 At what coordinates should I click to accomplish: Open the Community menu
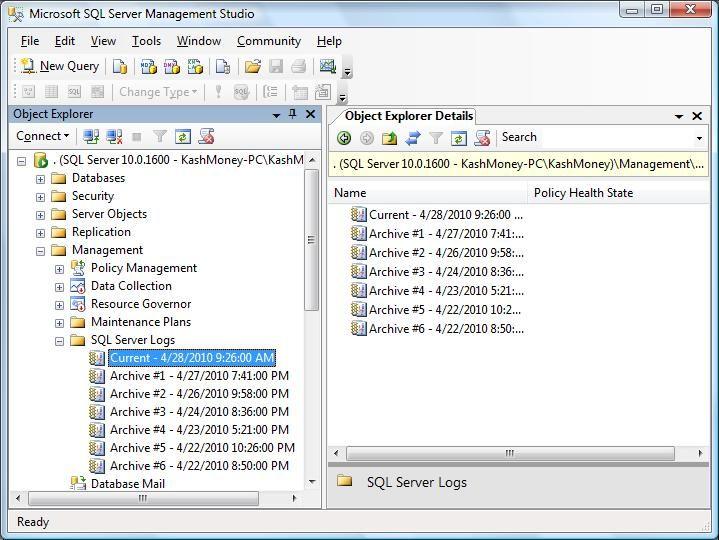pos(269,41)
